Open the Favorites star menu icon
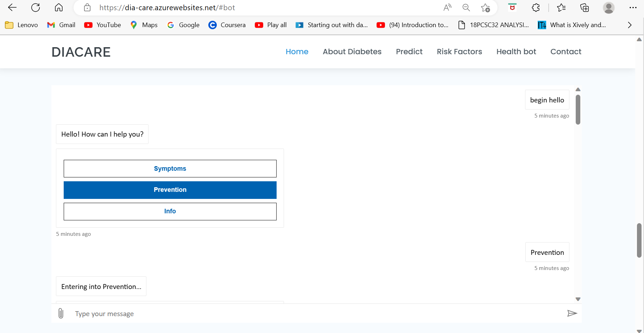Image resolution: width=644 pixels, height=333 pixels. click(561, 7)
